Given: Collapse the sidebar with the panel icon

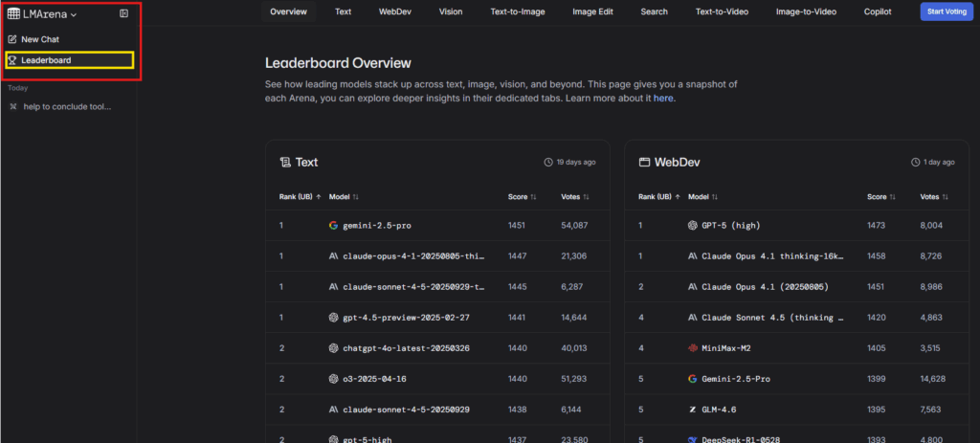Looking at the screenshot, I should (x=123, y=13).
